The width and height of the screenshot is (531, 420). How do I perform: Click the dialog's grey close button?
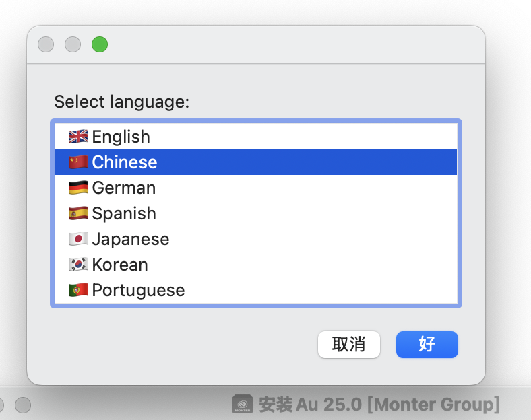pyautogui.click(x=46, y=45)
